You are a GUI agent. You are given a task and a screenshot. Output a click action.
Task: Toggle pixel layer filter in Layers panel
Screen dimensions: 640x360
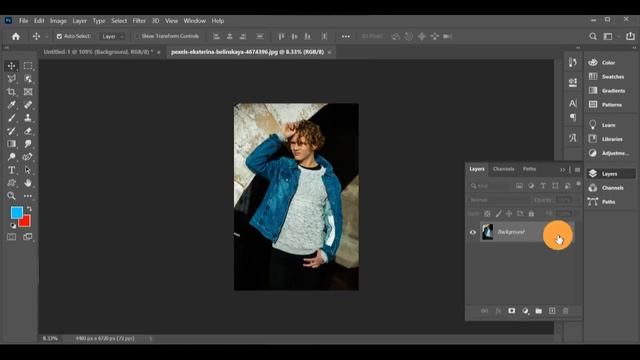pos(519,186)
